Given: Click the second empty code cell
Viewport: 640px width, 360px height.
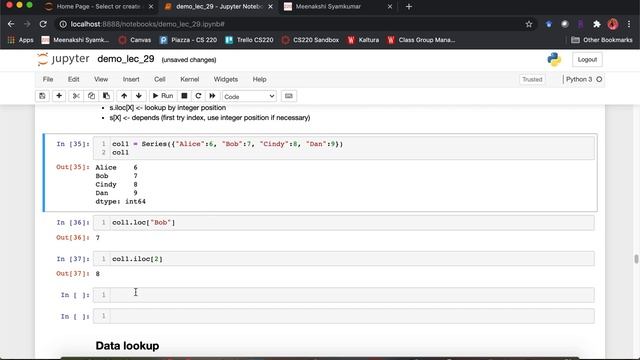Looking at the screenshot, I should coord(344,316).
